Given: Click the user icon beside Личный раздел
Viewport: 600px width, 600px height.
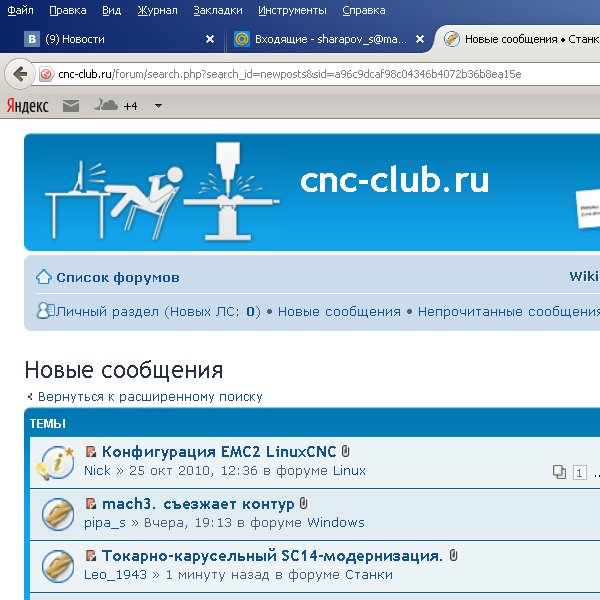Looking at the screenshot, I should pyautogui.click(x=46, y=310).
